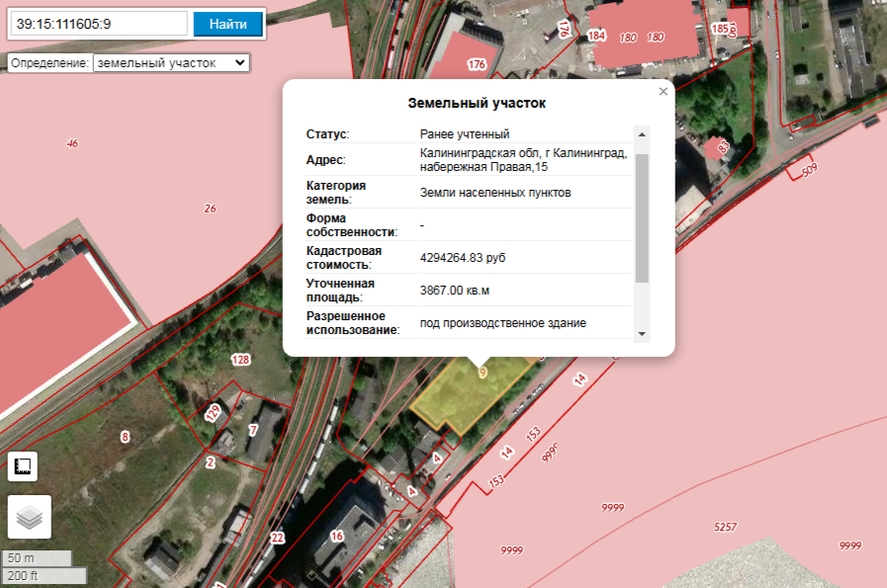Screen dimensions: 887x588
Task: Click parcel label 46 on the map
Action: (72, 144)
